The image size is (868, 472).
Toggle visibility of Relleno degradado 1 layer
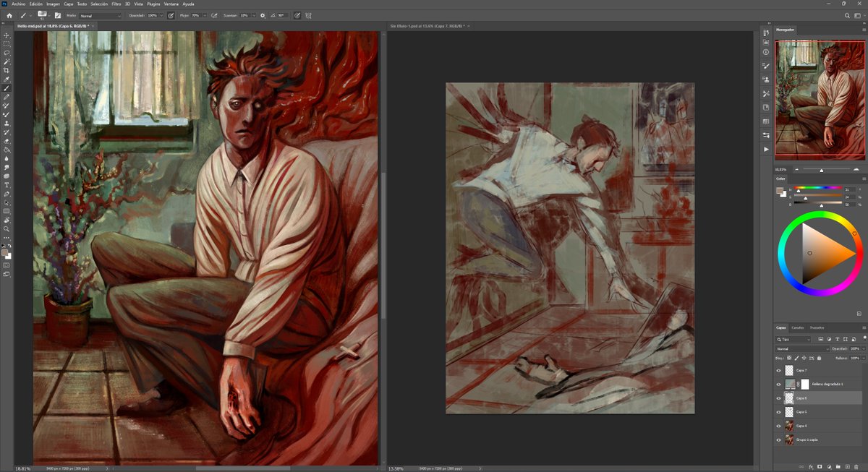pyautogui.click(x=779, y=384)
